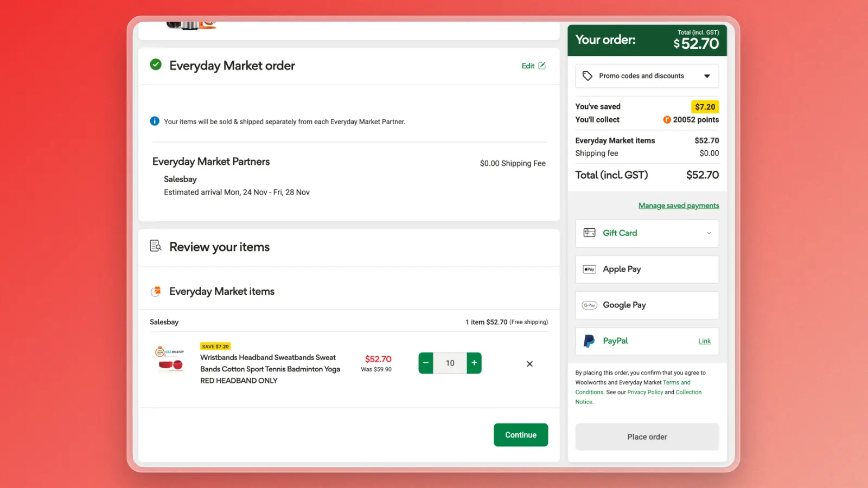
Task: Increase wristbands quantity with plus button
Action: click(474, 363)
